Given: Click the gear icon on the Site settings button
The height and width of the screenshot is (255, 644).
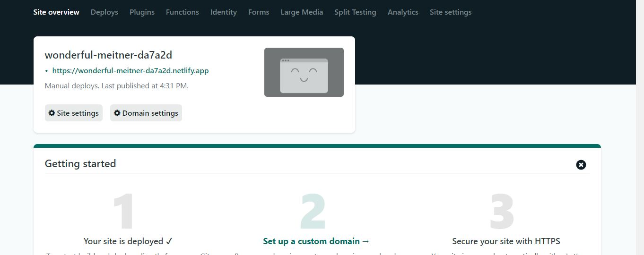Looking at the screenshot, I should point(52,113).
